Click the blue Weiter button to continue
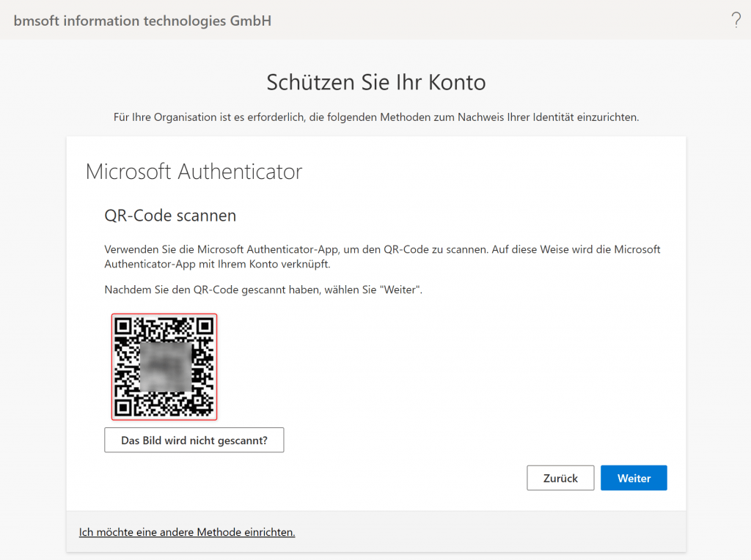Screen dimensions: 751x560 tap(633, 477)
